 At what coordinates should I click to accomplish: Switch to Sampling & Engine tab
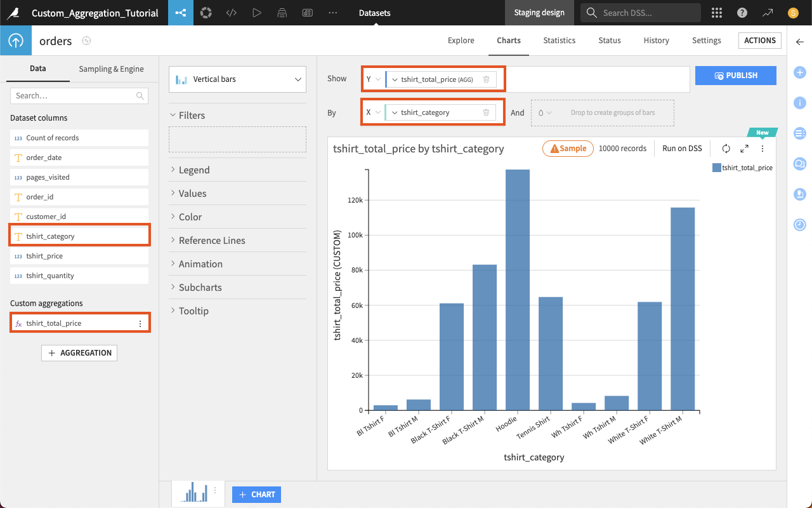coord(111,69)
